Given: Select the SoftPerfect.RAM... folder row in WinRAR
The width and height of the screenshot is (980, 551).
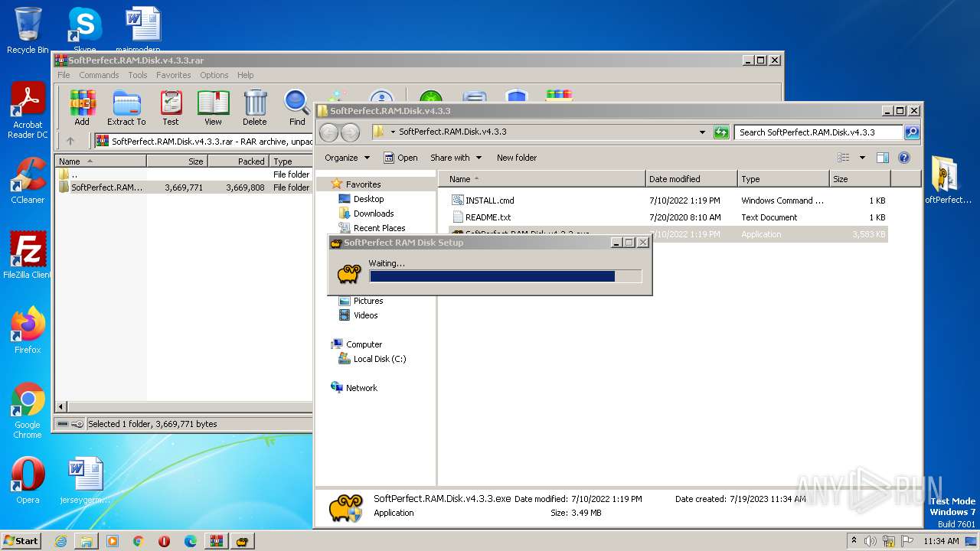Looking at the screenshot, I should (x=184, y=187).
